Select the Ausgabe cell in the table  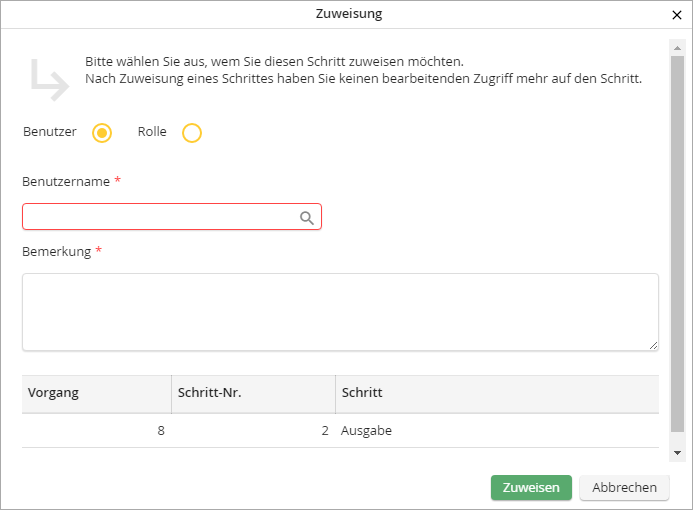366,431
